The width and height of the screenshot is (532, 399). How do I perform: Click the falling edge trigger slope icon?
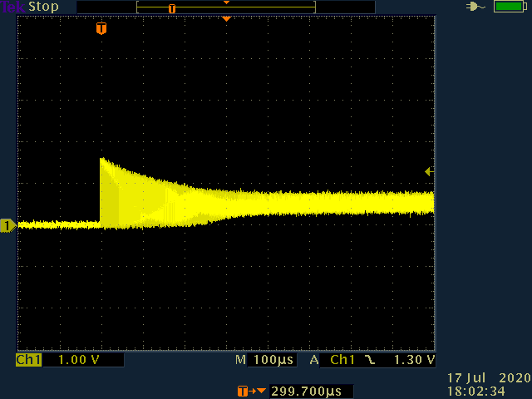[370, 360]
